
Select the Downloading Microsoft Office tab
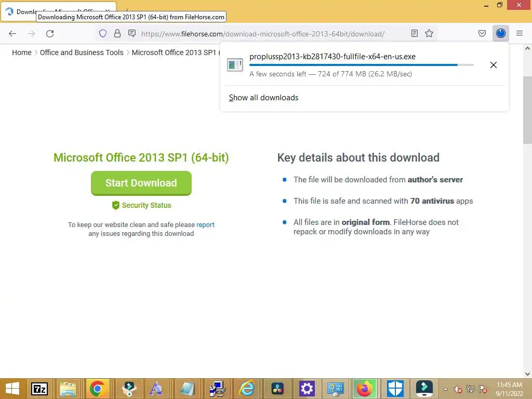(x=58, y=11)
